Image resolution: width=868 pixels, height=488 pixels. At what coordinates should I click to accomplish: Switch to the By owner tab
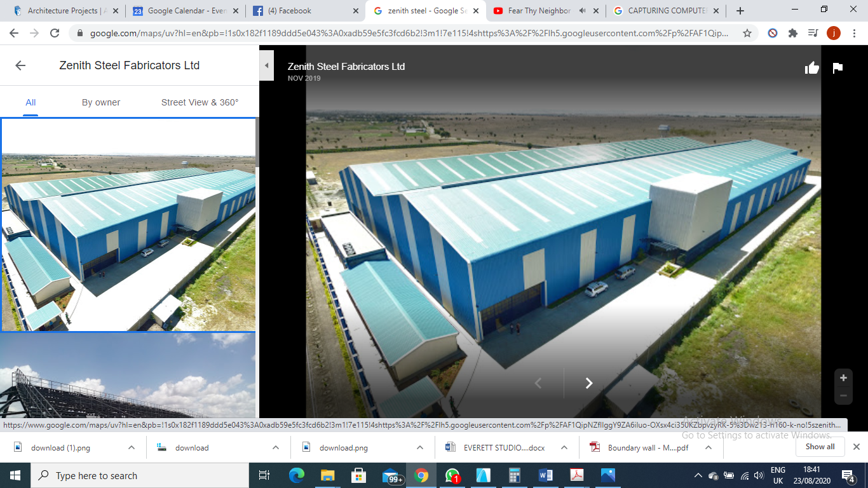tap(100, 102)
